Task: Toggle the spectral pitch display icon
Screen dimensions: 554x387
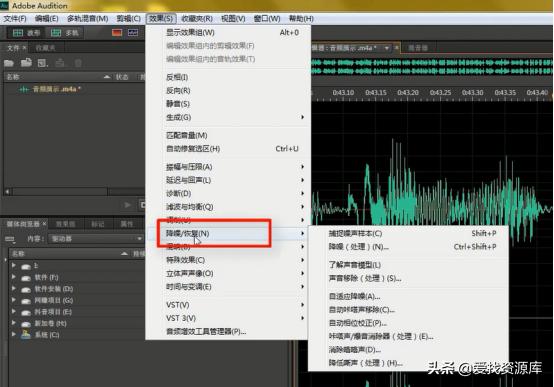Action: pos(133,33)
